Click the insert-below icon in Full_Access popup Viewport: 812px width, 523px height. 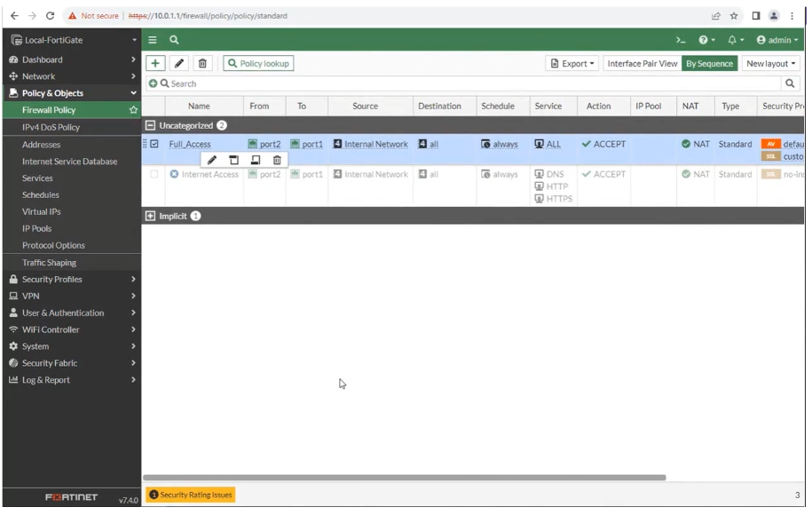pos(256,160)
